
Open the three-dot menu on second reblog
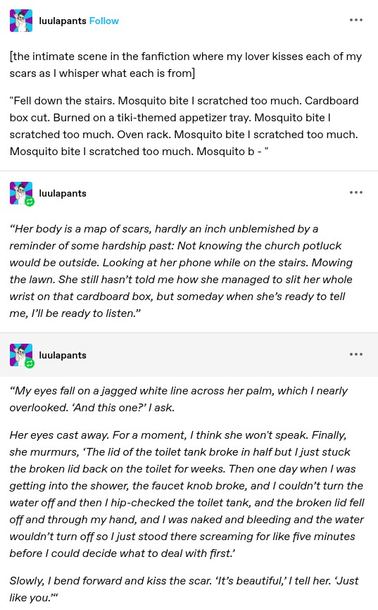pyautogui.click(x=356, y=193)
